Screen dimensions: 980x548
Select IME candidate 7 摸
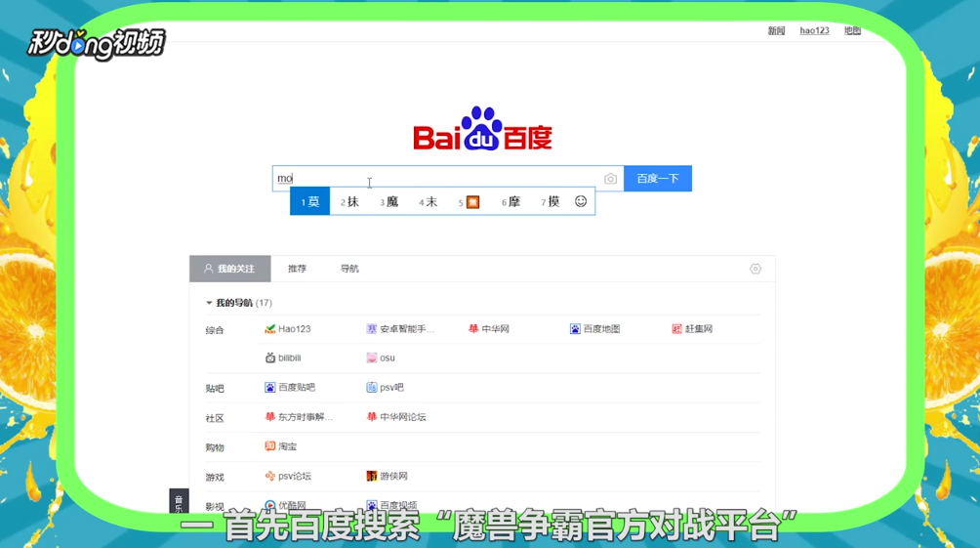[x=550, y=201]
